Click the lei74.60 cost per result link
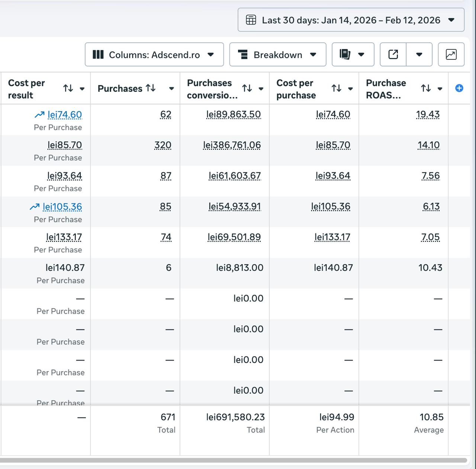The width and height of the screenshot is (476, 469). pyautogui.click(x=65, y=114)
